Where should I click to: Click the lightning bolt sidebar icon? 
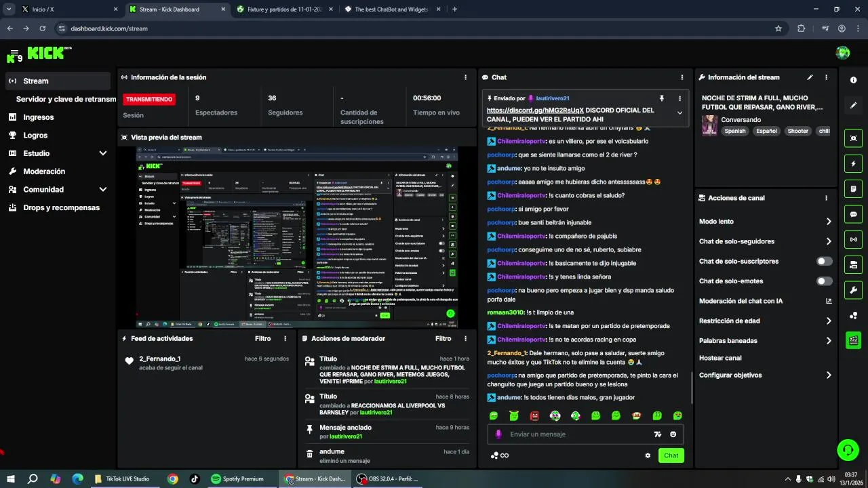[853, 163]
